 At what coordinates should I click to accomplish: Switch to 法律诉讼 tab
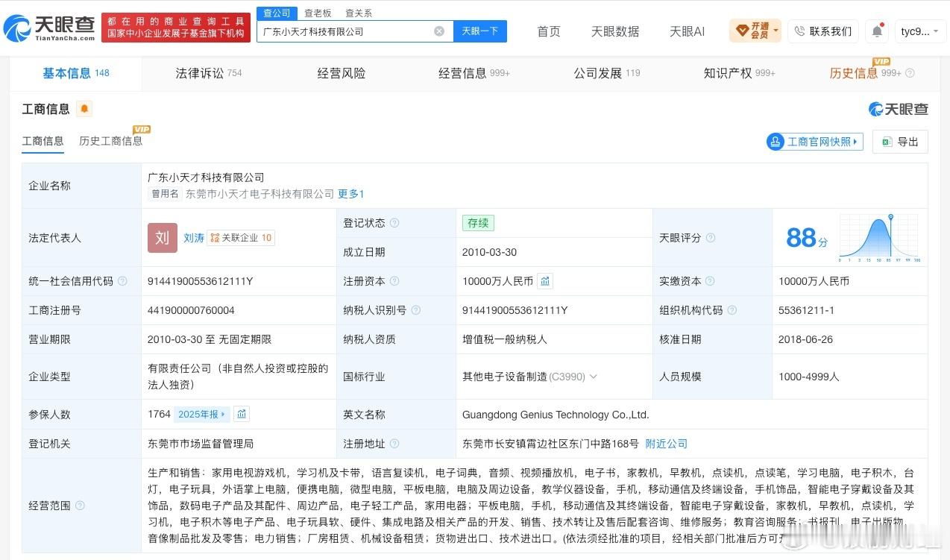click(x=209, y=73)
